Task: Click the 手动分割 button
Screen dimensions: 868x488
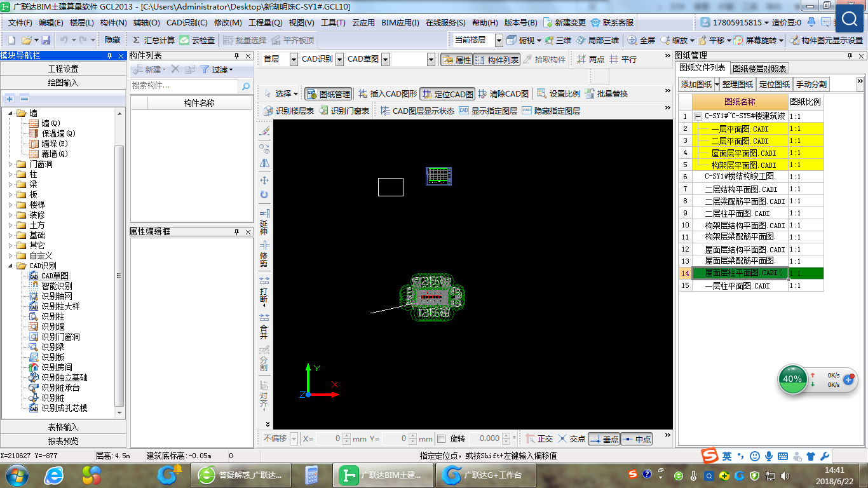Action: click(x=811, y=84)
